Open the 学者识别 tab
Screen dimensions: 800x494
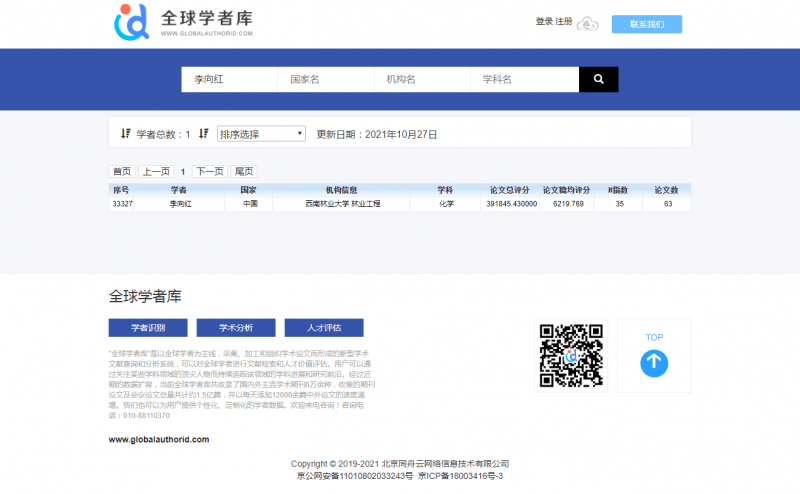(148, 328)
